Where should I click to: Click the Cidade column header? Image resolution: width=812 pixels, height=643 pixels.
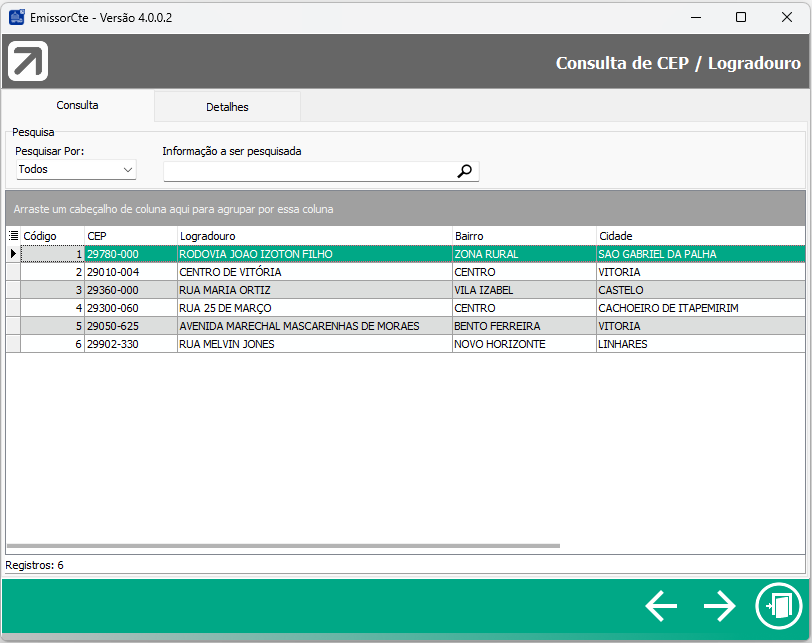(700, 236)
